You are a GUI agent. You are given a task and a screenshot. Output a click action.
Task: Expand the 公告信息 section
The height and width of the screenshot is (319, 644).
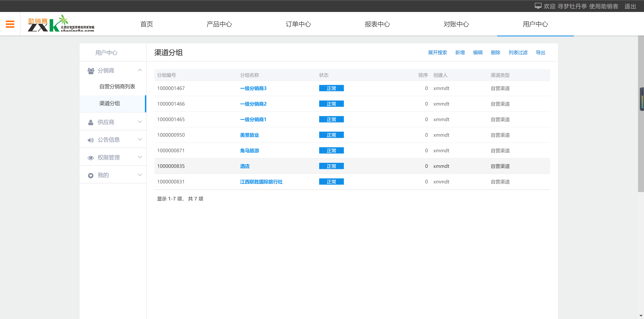(140, 140)
